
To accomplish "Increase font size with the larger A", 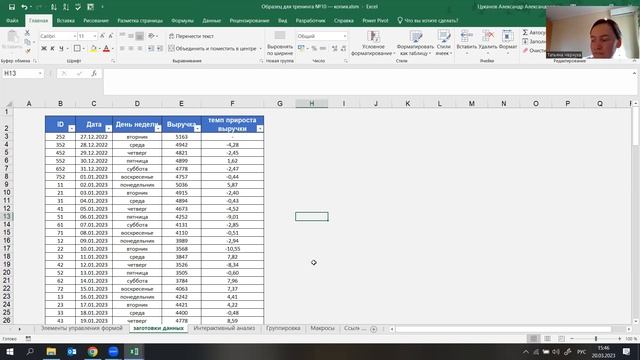I will pos(102,36).
